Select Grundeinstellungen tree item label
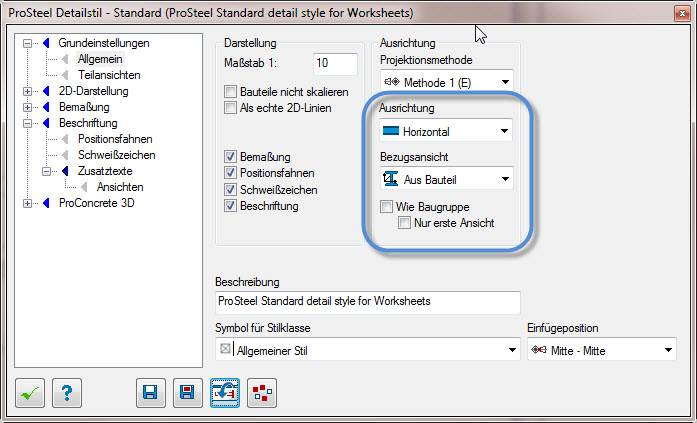The height and width of the screenshot is (423, 697). (104, 43)
